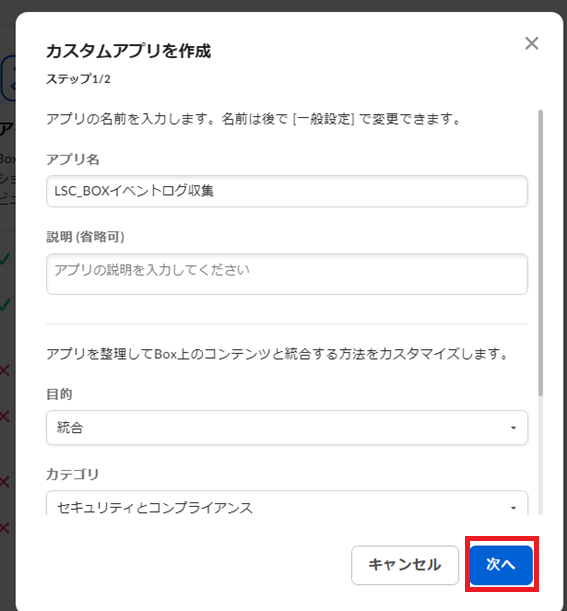The height and width of the screenshot is (611, 567).
Task: Open the カテゴリ dropdown showing セキュリティとコンプライアンス
Action: coord(287,503)
